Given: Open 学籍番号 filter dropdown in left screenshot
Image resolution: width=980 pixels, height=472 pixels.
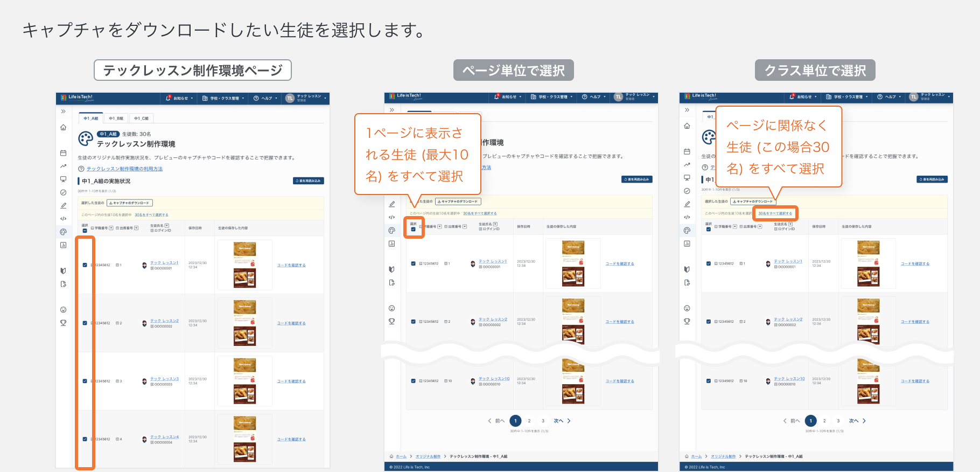Looking at the screenshot, I should 111,228.
